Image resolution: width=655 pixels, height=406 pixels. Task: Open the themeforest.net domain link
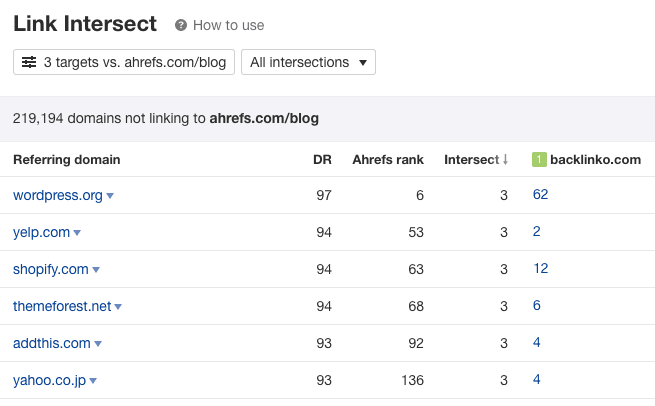pyautogui.click(x=62, y=306)
